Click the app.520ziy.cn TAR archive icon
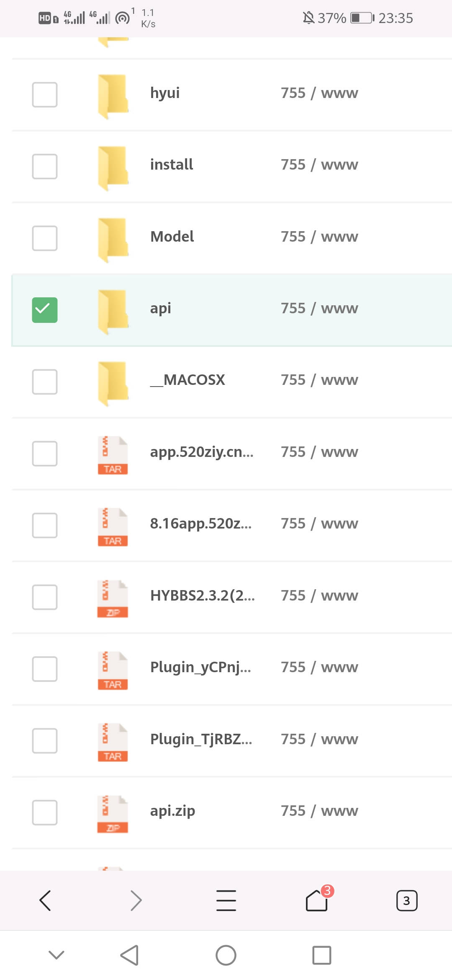Viewport: 452px width, 980px height. 113,455
